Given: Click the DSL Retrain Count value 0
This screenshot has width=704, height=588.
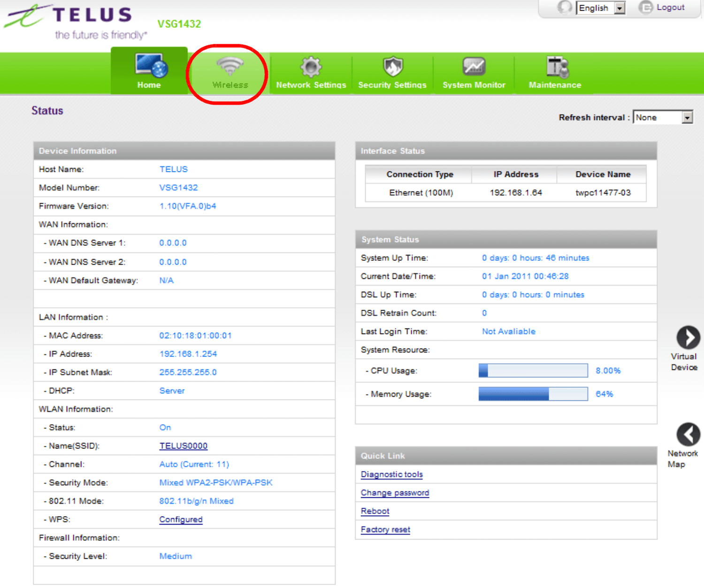Looking at the screenshot, I should (x=484, y=313).
